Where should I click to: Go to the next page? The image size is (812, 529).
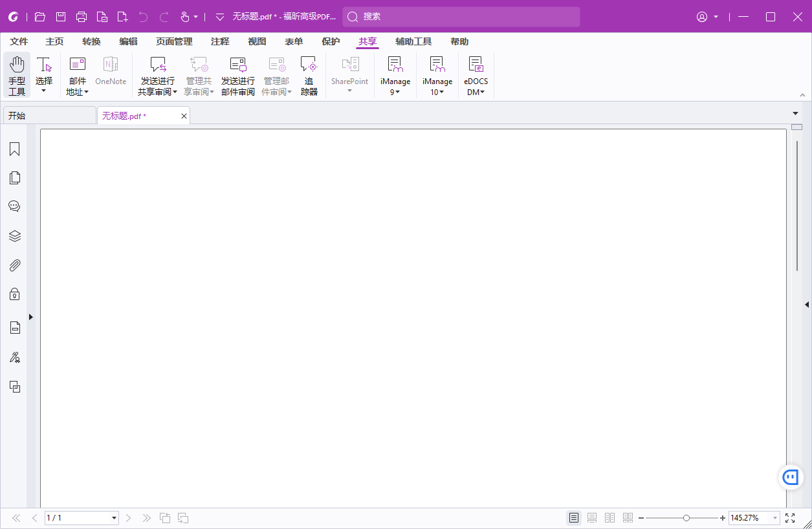128,518
